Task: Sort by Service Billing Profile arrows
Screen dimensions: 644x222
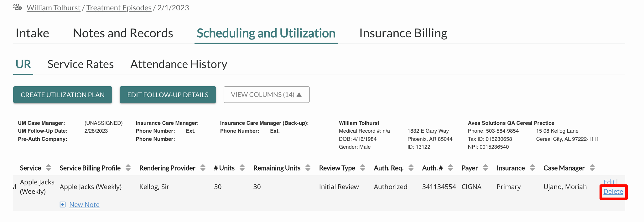Action: [x=128, y=168]
